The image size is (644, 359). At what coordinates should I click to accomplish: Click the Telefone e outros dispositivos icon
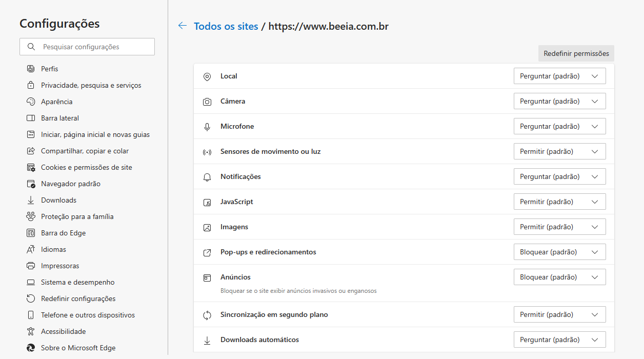31,315
